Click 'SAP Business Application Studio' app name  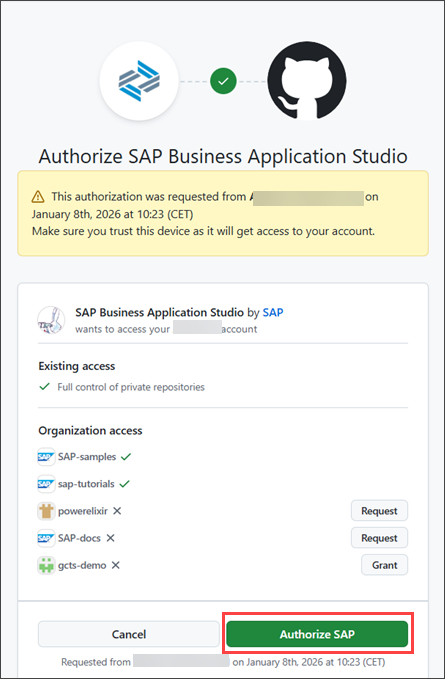159,312
